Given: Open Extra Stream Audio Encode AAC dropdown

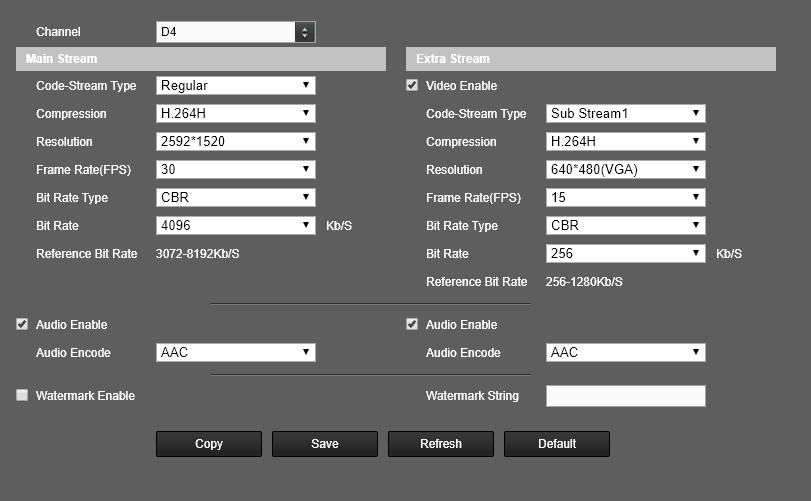Looking at the screenshot, I should click(x=625, y=352).
